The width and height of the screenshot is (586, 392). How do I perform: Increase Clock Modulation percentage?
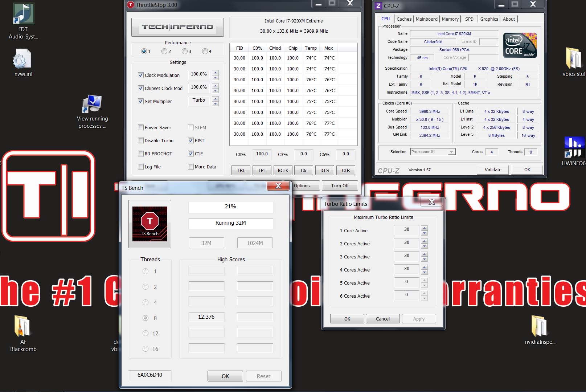coord(216,73)
